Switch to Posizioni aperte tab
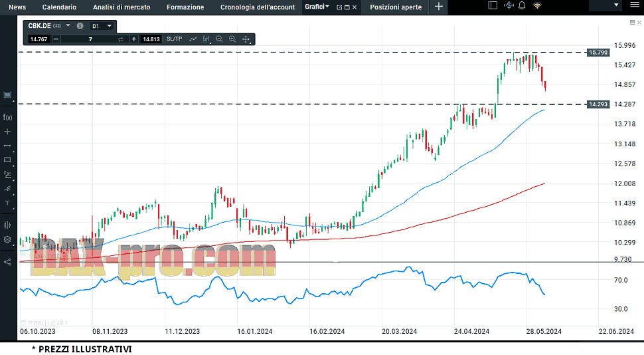The width and height of the screenshot is (644, 355). click(396, 7)
